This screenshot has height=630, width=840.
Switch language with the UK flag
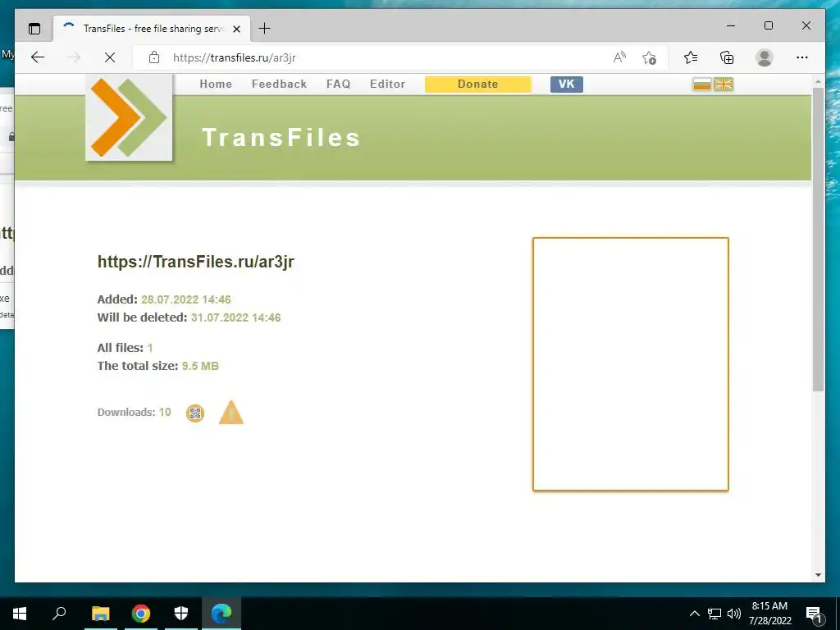(724, 84)
